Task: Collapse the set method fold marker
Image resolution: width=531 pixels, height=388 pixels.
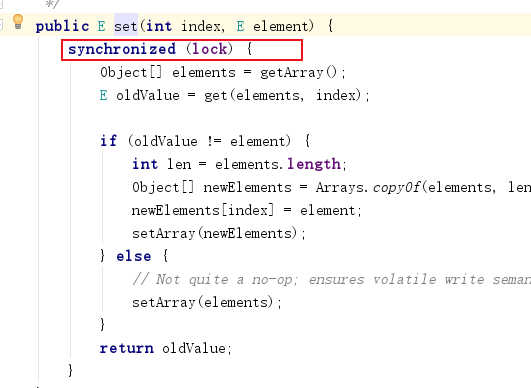Action: coord(1,25)
